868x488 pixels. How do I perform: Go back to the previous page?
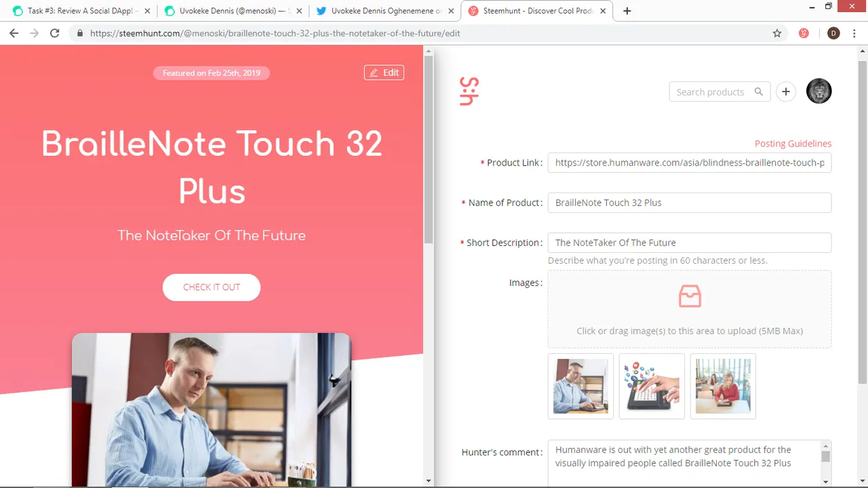[14, 33]
